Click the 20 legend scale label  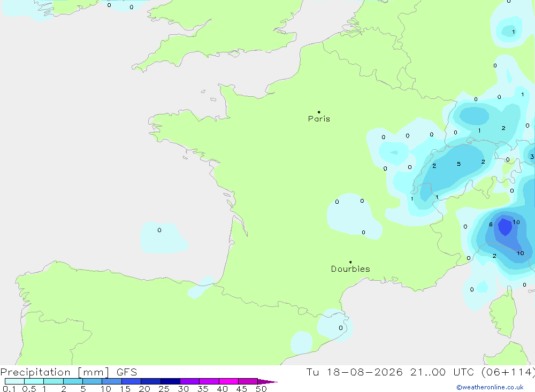tap(144, 389)
